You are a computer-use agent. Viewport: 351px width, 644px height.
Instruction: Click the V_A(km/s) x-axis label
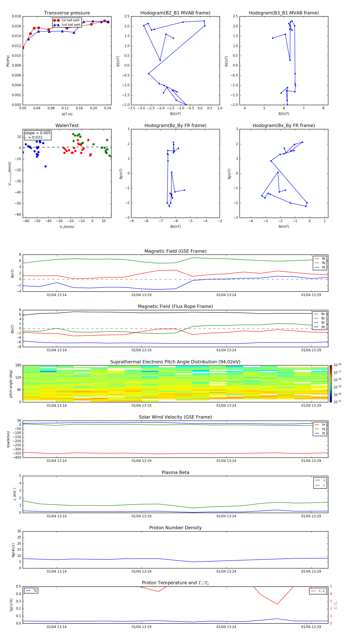(x=67, y=227)
